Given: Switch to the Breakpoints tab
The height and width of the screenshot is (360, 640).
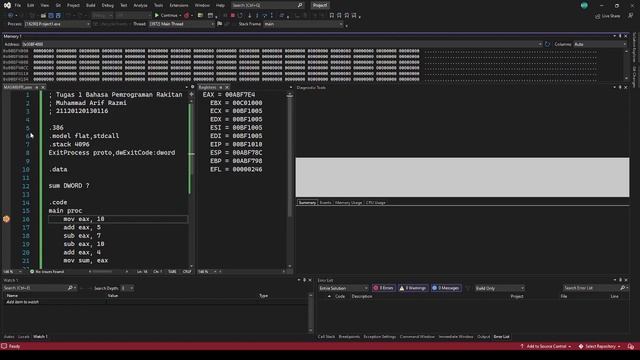Looking at the screenshot, I should click(349, 337).
